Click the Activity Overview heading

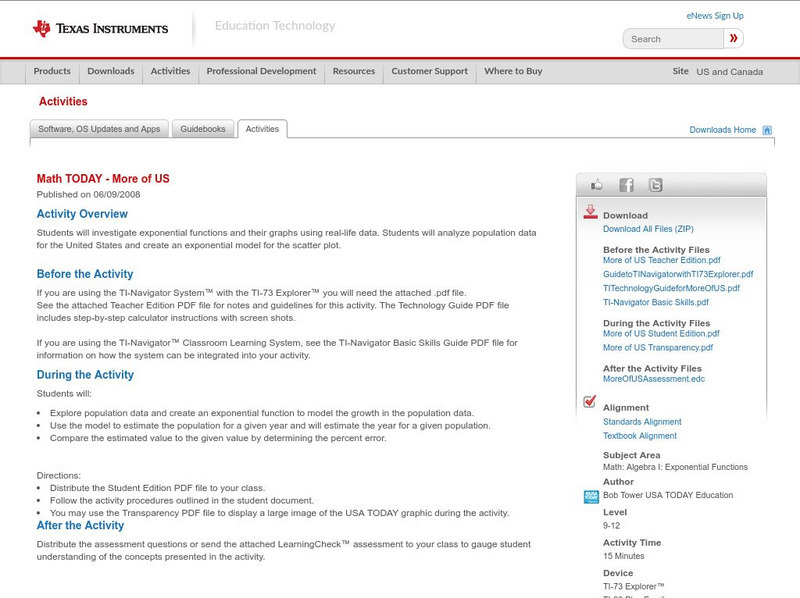click(x=82, y=214)
